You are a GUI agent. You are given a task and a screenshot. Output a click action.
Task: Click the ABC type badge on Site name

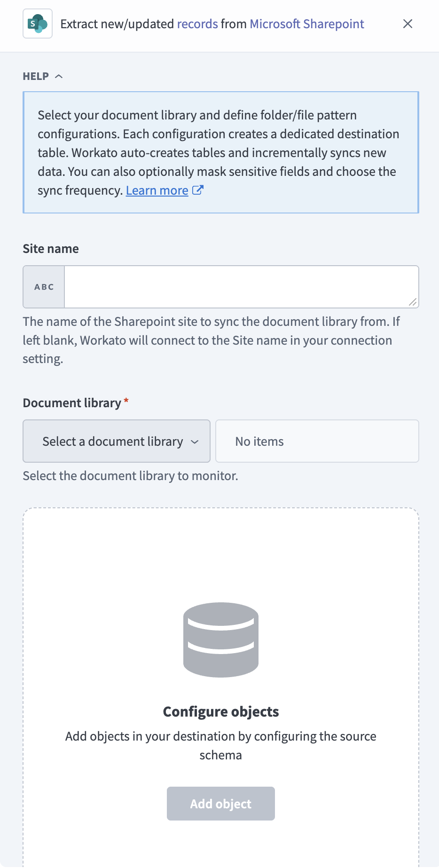[x=44, y=287]
